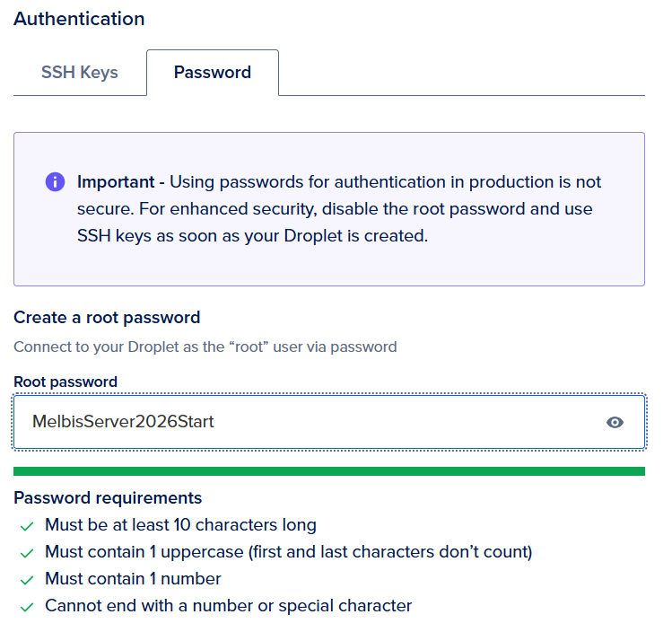Select the Password authentication tab
Screen dimensions: 672x632
coord(213,73)
